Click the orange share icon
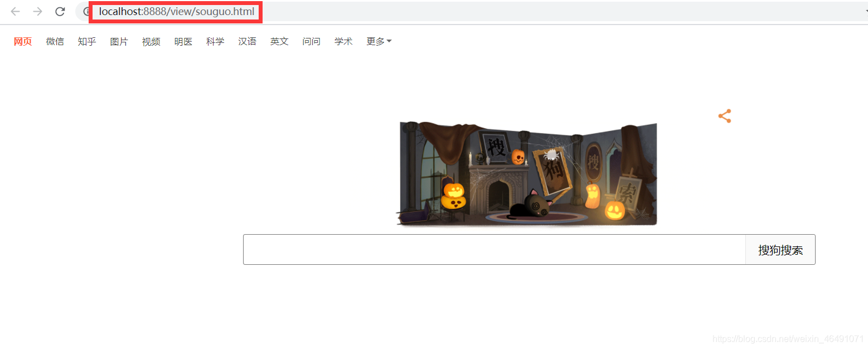Screen dimensions: 868x349 [725, 116]
